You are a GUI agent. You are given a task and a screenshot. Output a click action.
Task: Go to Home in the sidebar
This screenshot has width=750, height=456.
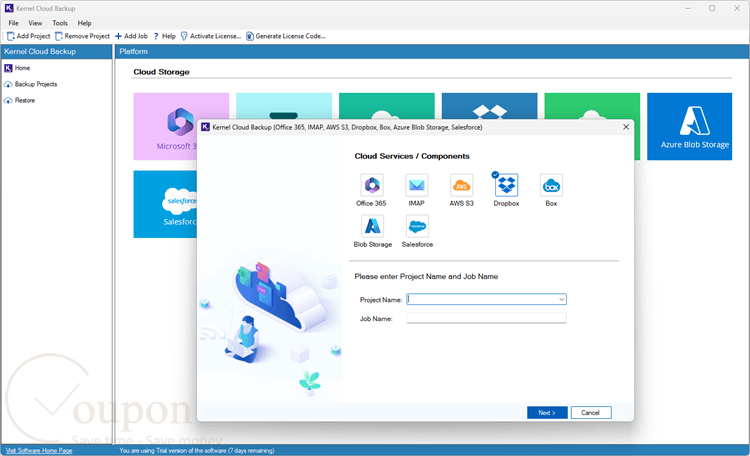[17, 68]
